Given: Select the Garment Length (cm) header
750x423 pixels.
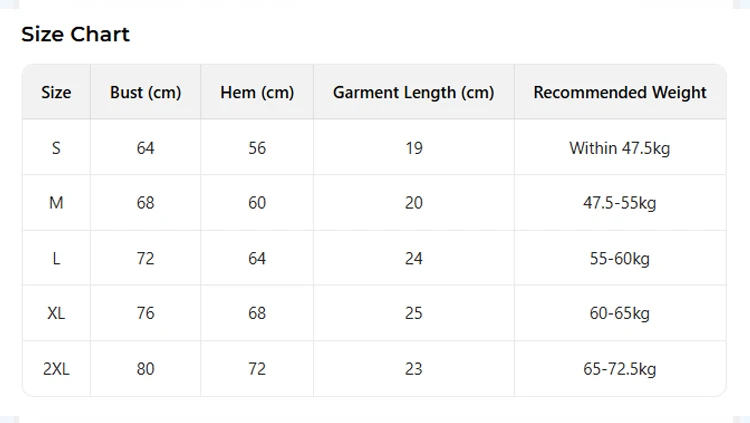Looking at the screenshot, I should (x=414, y=92).
